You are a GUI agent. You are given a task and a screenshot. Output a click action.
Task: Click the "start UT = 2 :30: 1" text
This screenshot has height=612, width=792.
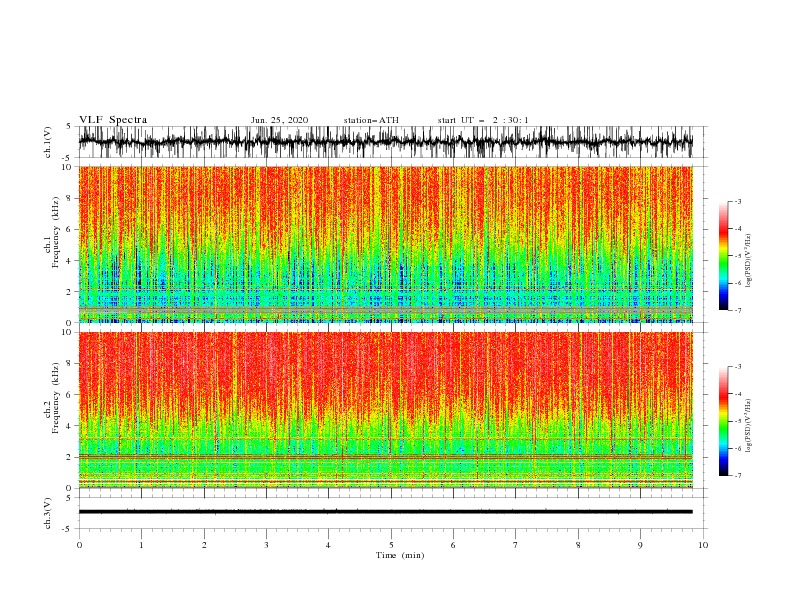483,120
